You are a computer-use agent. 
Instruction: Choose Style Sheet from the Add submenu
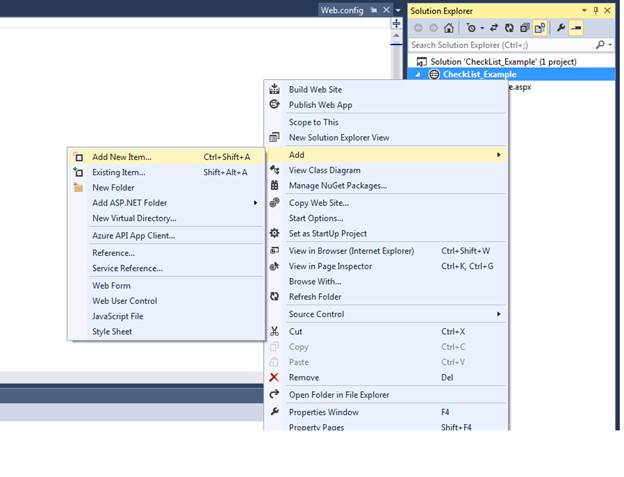[166, 332]
